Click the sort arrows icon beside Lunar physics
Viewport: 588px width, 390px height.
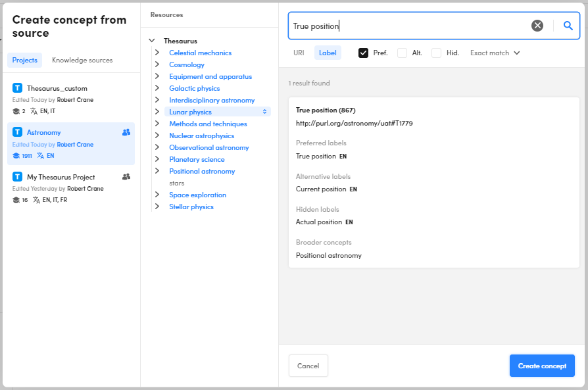265,112
